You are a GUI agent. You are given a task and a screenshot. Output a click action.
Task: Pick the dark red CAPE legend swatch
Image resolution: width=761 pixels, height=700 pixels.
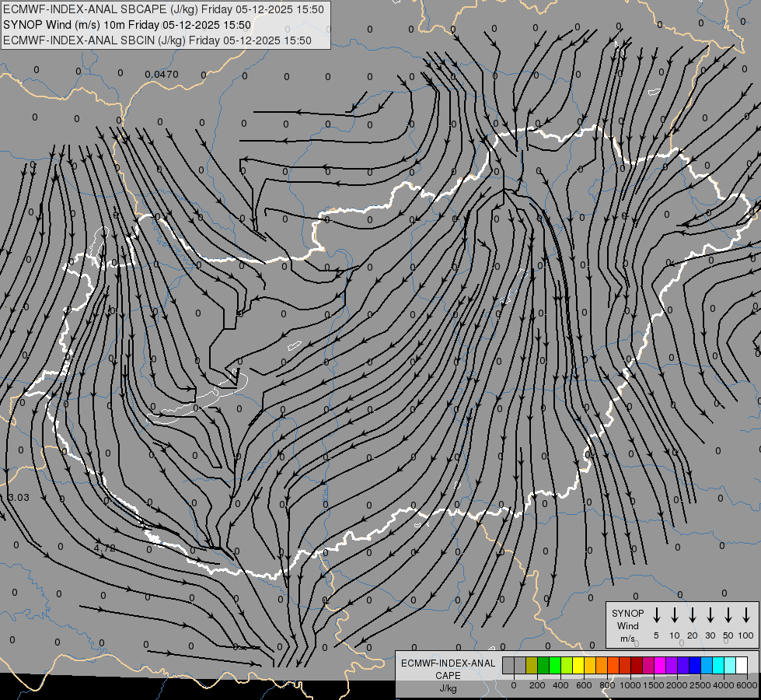[637, 665]
